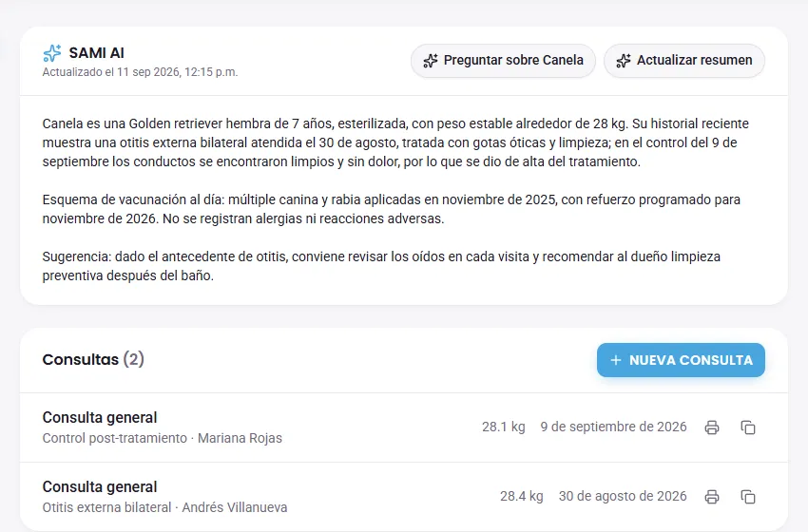Create a new consultation with NUEVA CONSULTA
Viewport: 808px width, 532px height.
pos(681,360)
